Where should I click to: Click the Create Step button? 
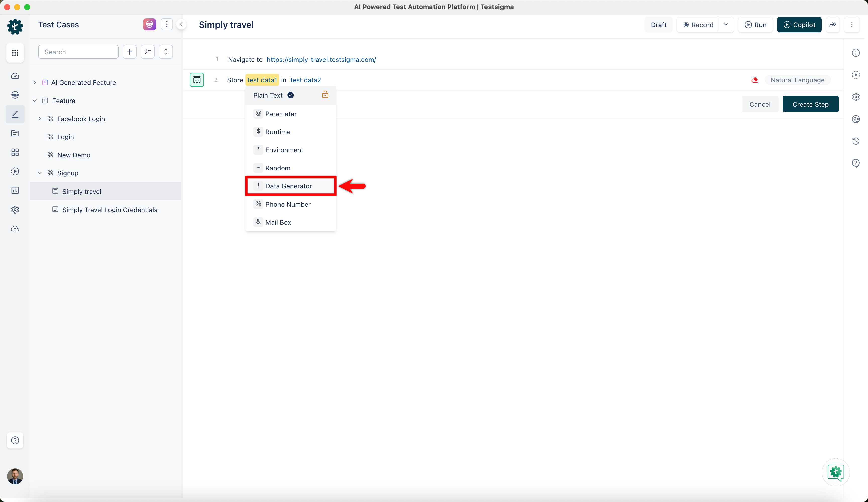click(x=810, y=105)
